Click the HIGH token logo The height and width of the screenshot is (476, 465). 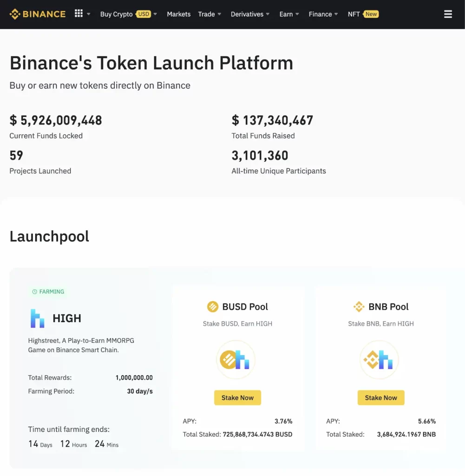coord(37,318)
